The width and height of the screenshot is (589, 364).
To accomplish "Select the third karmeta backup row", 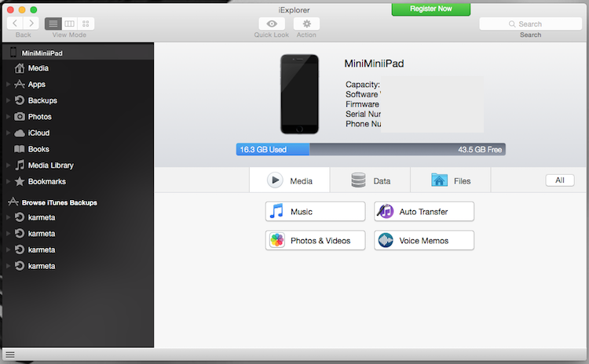I will pos(78,249).
